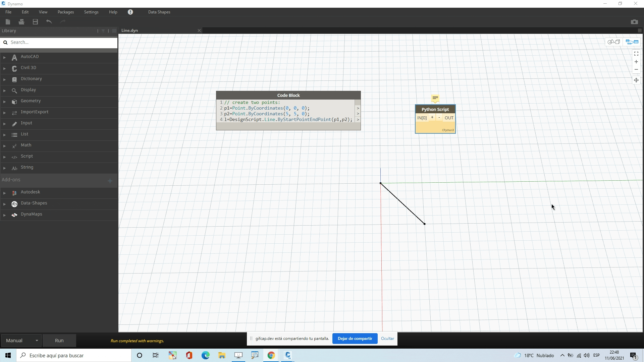Click the save file toolbar icon
The width and height of the screenshot is (644, 362).
pyautogui.click(x=35, y=22)
